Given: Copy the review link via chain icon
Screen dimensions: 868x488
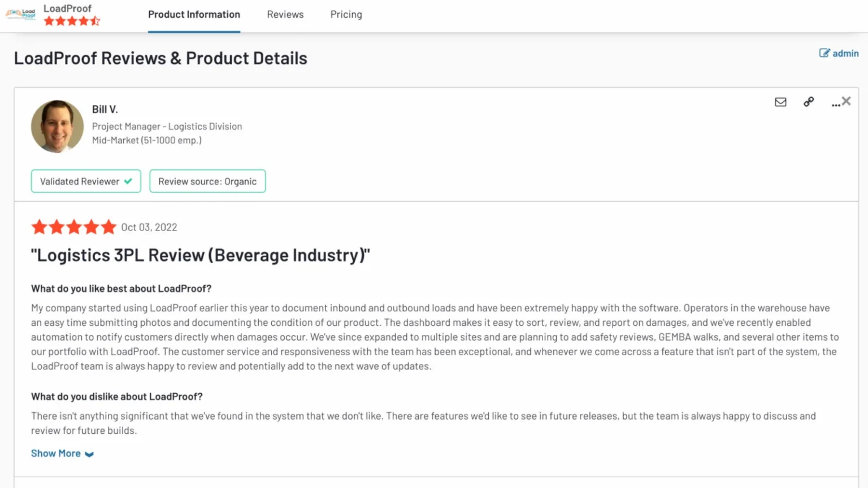Looking at the screenshot, I should click(809, 102).
